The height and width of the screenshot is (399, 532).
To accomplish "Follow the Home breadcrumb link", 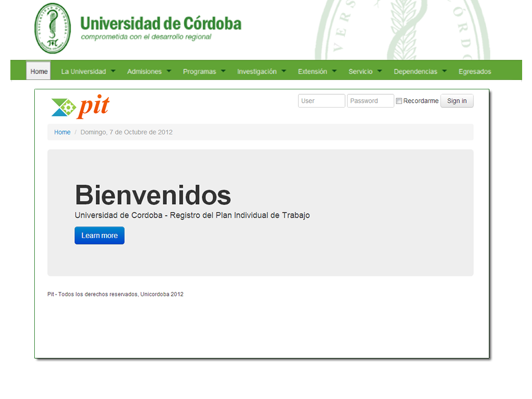I will 62,132.
